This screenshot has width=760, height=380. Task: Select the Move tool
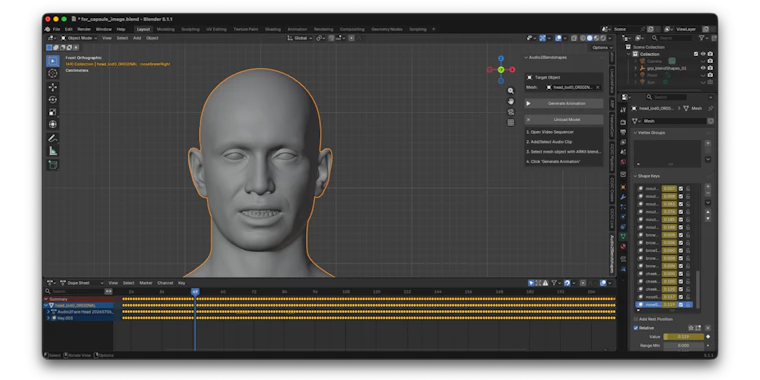pyautogui.click(x=53, y=87)
